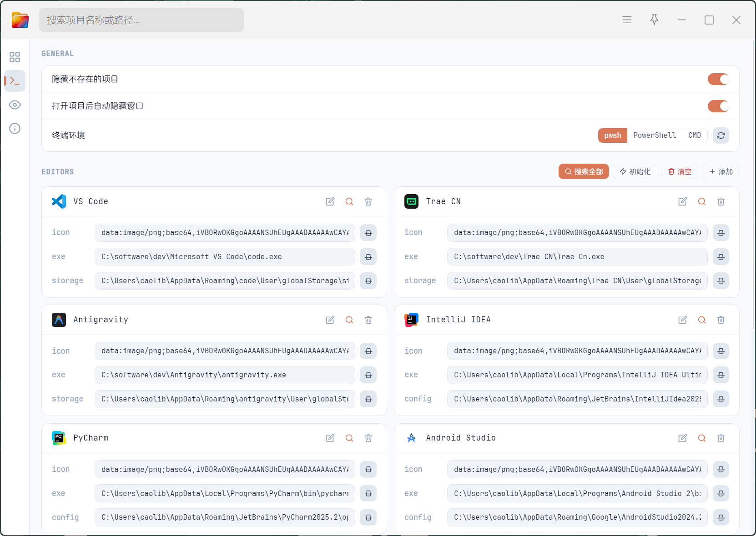The image size is (756, 536).
Task: Open the eye view sidebar icon
Action: click(15, 105)
